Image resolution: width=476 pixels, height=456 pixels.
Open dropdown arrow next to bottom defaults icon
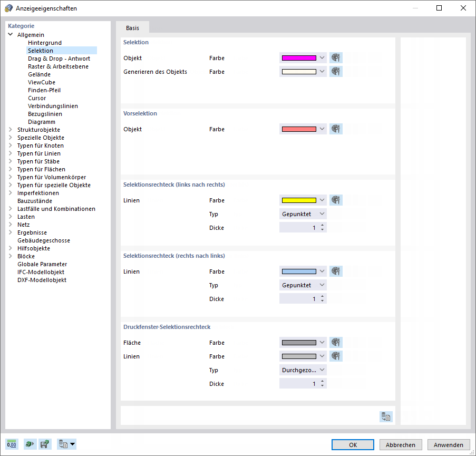pos(73,444)
